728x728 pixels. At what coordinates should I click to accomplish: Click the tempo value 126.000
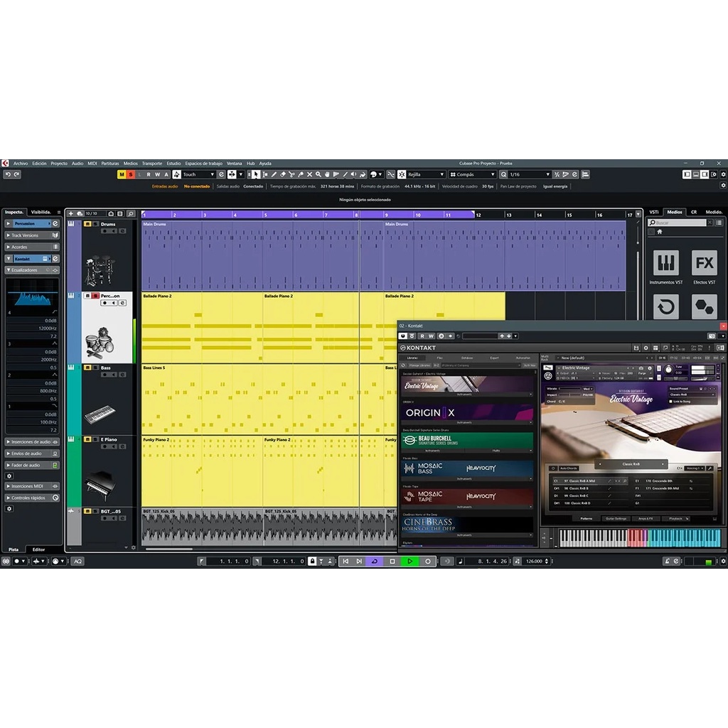[x=534, y=562]
